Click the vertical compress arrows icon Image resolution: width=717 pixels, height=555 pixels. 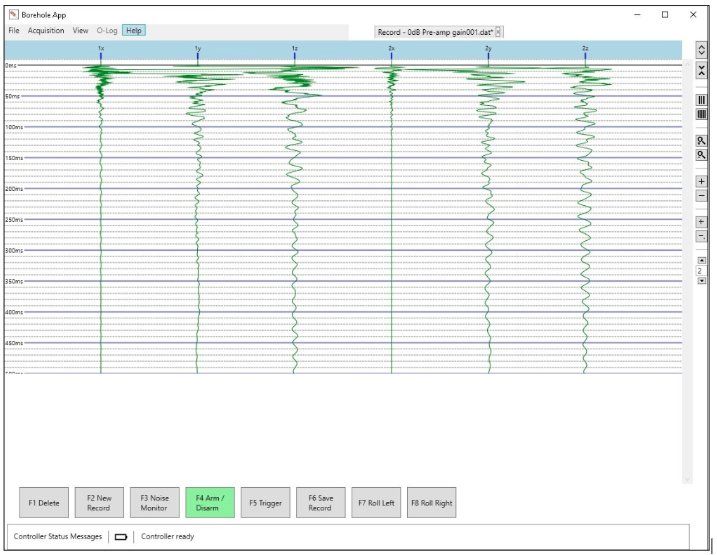pyautogui.click(x=701, y=70)
